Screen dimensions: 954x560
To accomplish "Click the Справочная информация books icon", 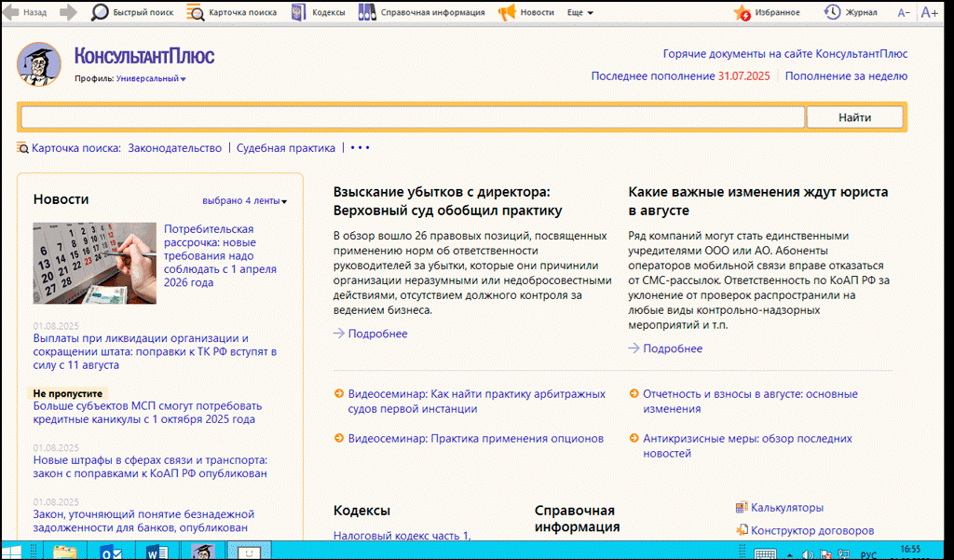I will 367,12.
